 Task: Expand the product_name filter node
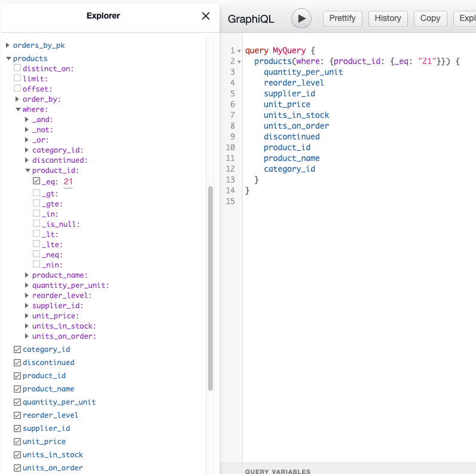pos(27,275)
